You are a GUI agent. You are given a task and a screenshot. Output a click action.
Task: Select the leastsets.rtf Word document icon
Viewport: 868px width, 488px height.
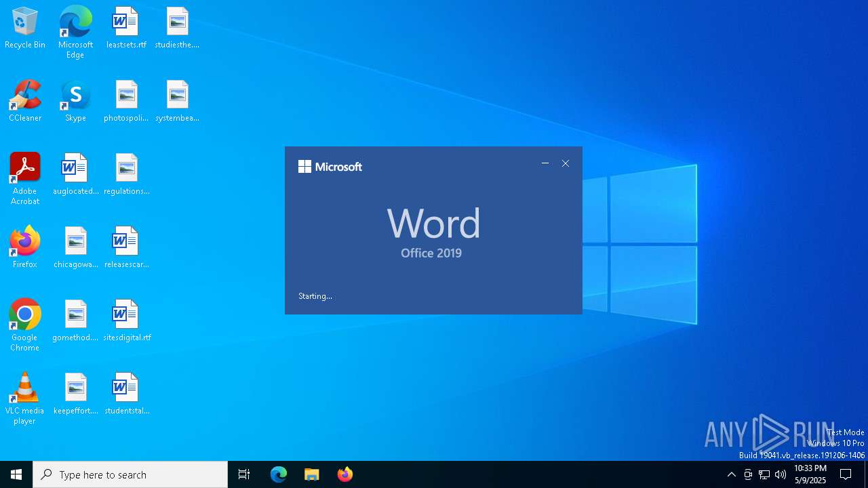pos(126,28)
